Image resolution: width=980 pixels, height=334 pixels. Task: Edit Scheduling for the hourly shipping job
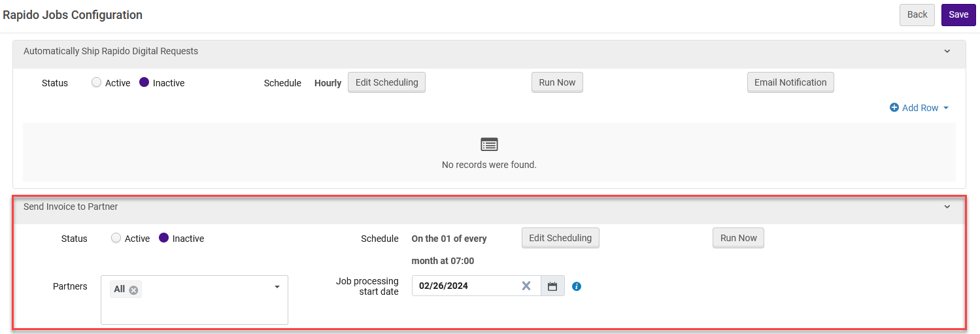[x=386, y=82]
